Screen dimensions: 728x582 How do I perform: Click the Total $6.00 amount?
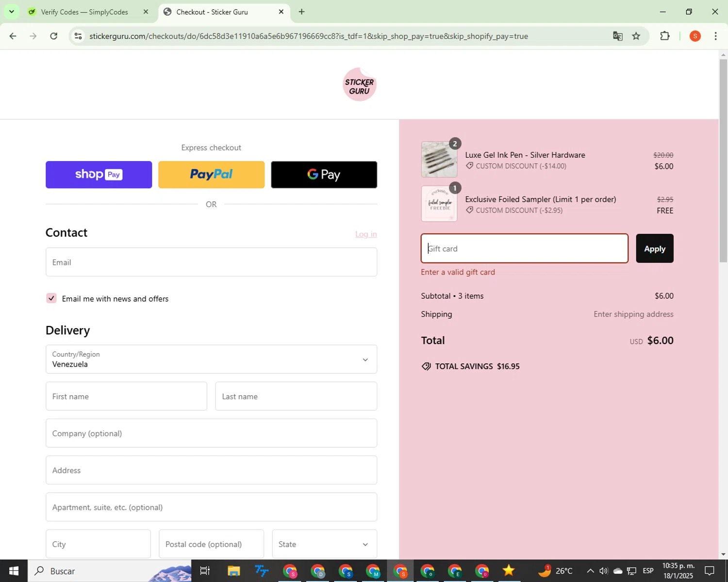coord(660,340)
